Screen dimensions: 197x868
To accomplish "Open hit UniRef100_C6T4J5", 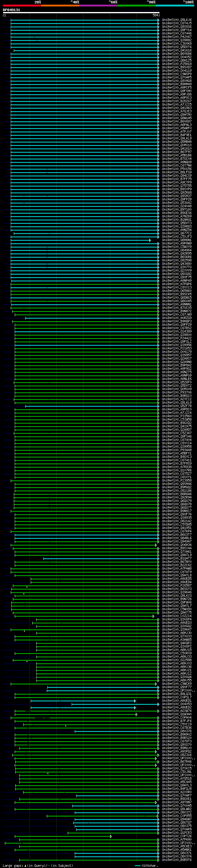I will pyautogui.click(x=176, y=23).
